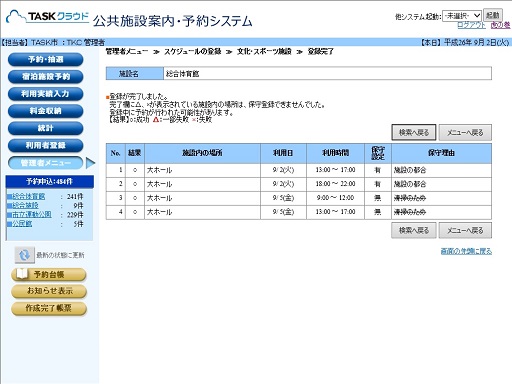Click the 予約申込:484件 header

(x=49, y=181)
